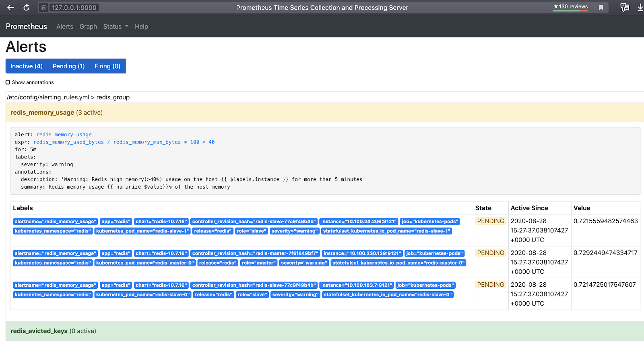Click statefulset_kubernetes_io_pod_name="redis-slave-0" label

tap(388, 295)
